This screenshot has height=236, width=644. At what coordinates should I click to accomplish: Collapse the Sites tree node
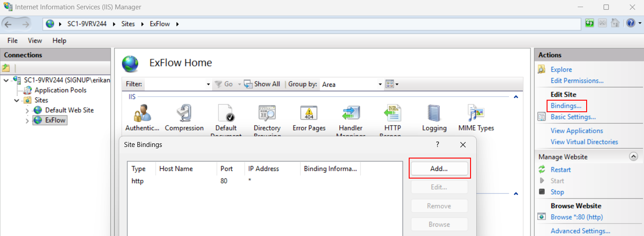click(17, 100)
